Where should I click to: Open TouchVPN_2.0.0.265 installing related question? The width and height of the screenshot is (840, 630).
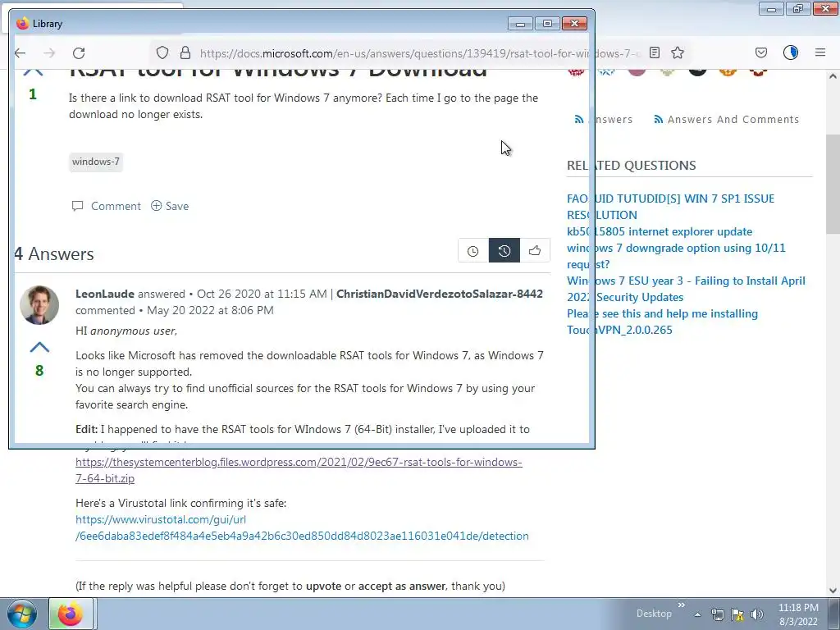(662, 322)
